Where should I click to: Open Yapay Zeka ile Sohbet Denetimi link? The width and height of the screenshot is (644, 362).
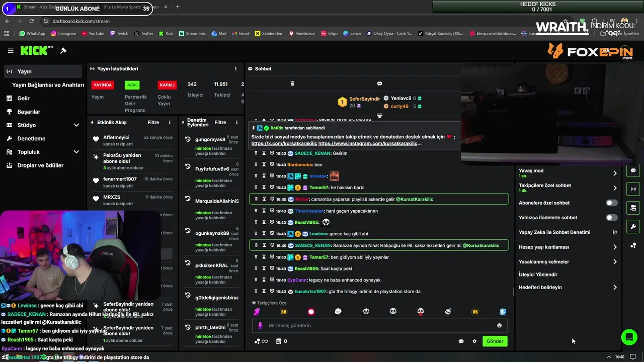[x=568, y=232]
